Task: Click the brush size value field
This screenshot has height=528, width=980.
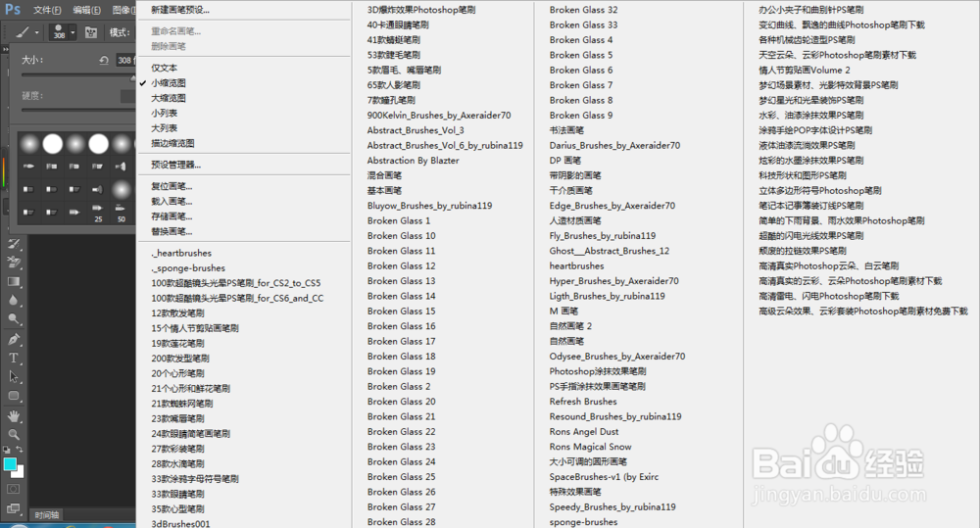Action: [x=125, y=60]
